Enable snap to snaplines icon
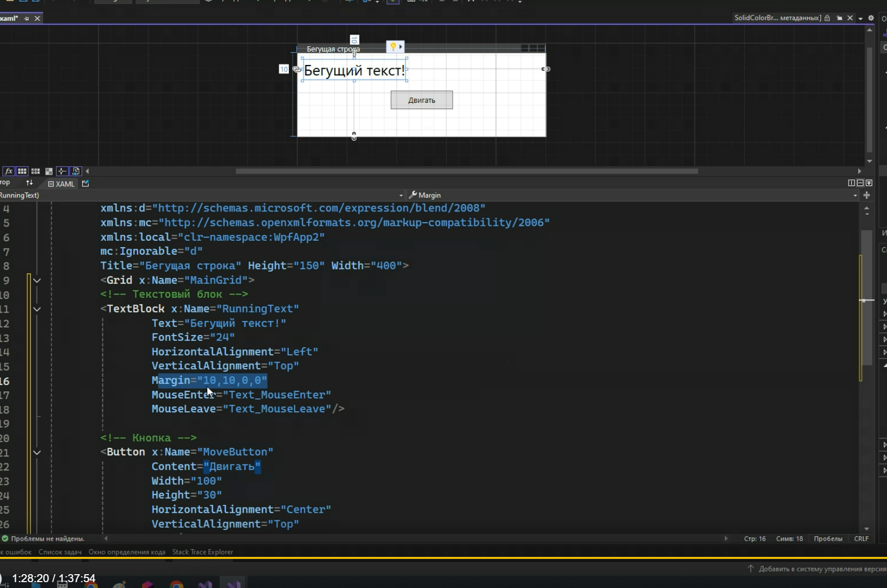 (x=62, y=171)
